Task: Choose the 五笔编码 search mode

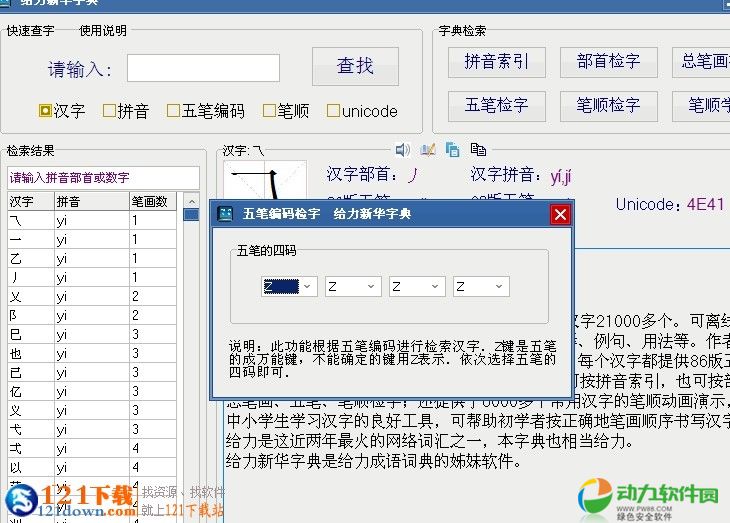Action: click(173, 111)
